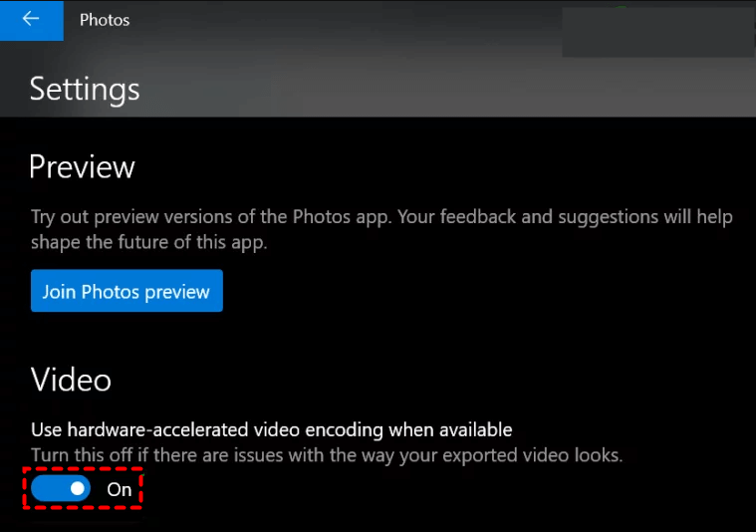Click the 'shape the future of this app' line

point(149,242)
